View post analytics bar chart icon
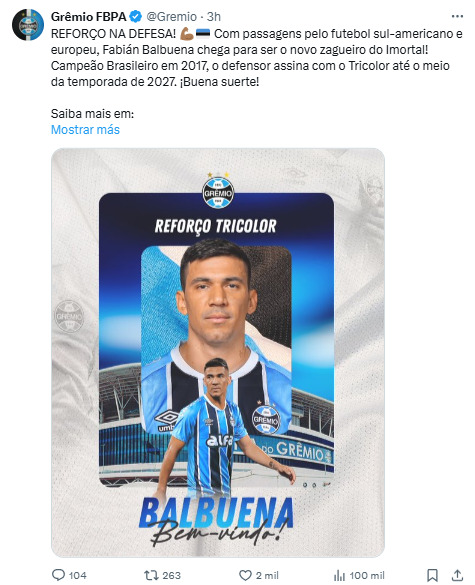The image size is (475, 585). (x=339, y=575)
